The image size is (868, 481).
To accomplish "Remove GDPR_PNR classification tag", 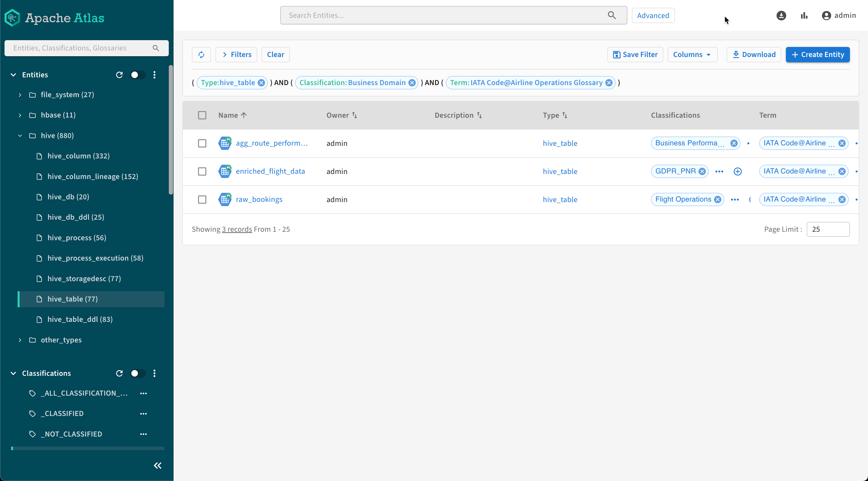I will pyautogui.click(x=702, y=171).
